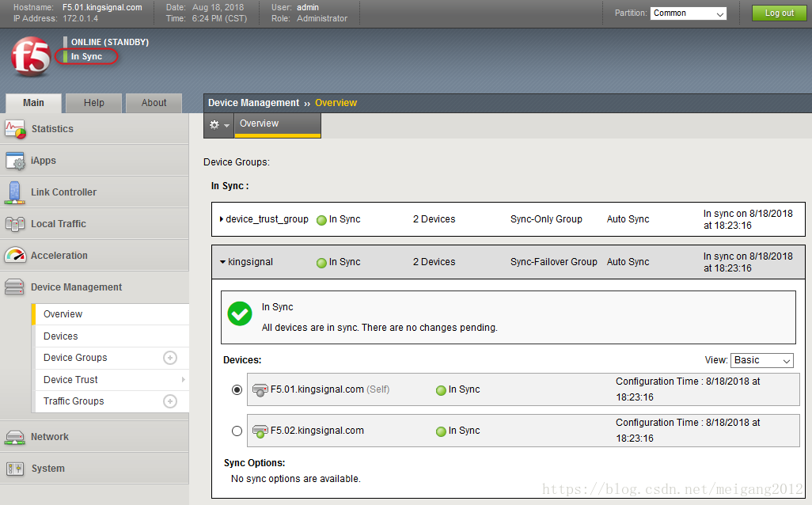The height and width of the screenshot is (505, 812).
Task: Switch to the Main tab
Action: tap(34, 103)
